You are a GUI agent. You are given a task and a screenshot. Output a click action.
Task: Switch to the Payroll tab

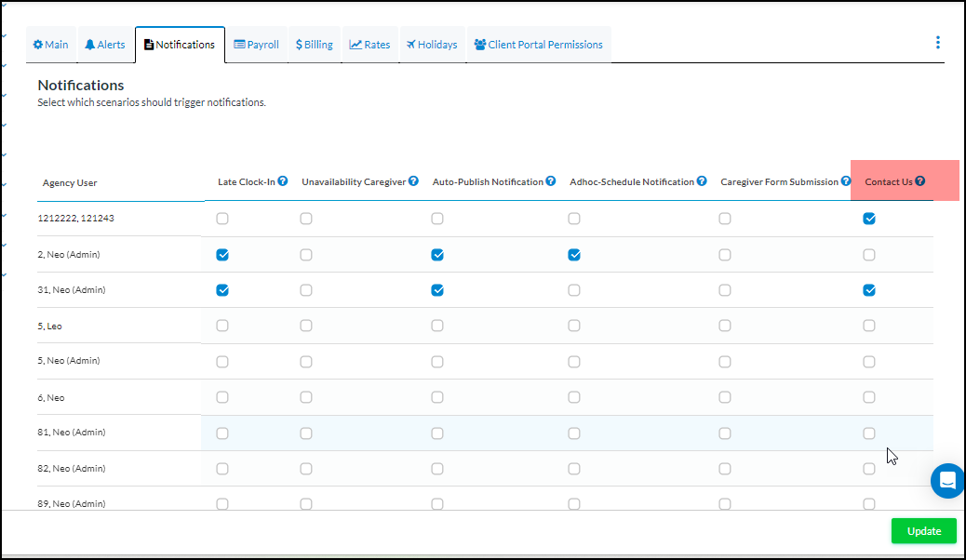click(x=257, y=44)
